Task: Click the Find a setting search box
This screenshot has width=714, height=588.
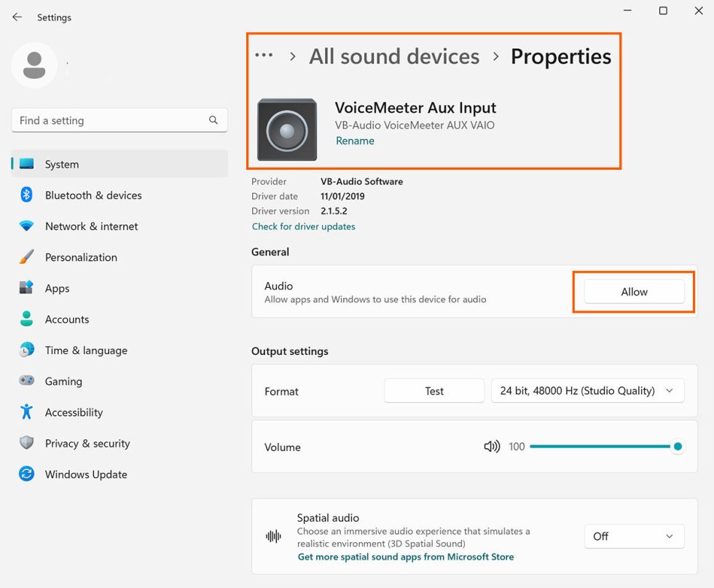Action: [x=119, y=120]
